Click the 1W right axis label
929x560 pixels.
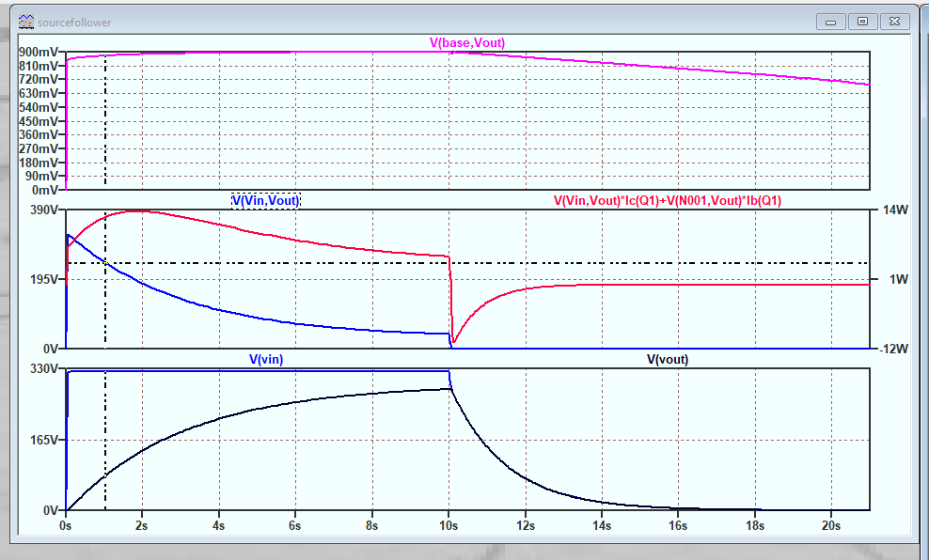(x=898, y=279)
